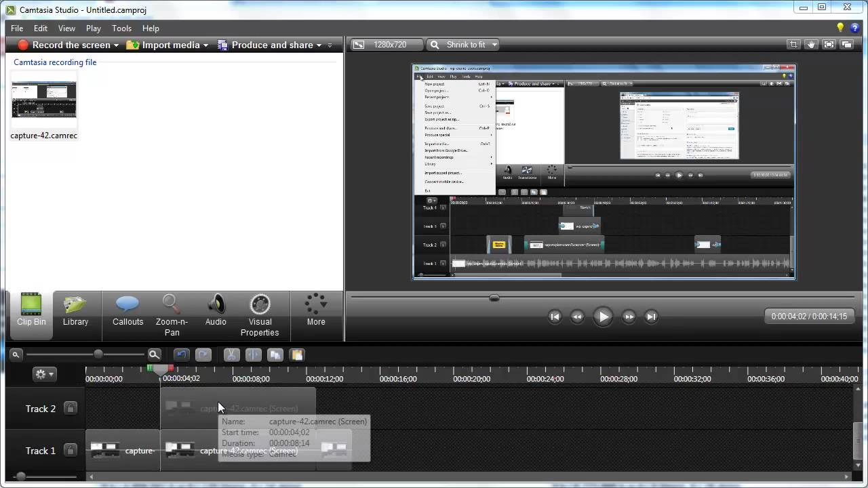Click the 0:00:04;02 / 0:00:14;15 time display
Viewport: 868px width, 488px height.
click(809, 317)
